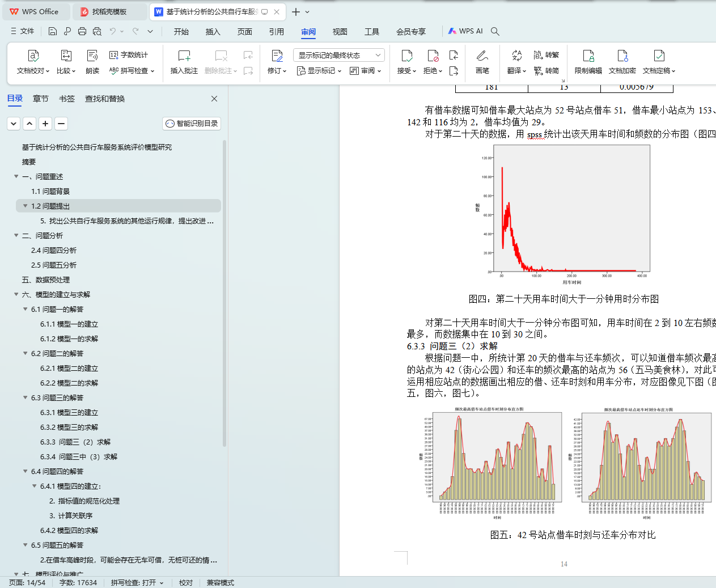Click the print preview icon
Image resolution: width=716 pixels, height=588 pixels.
(x=97, y=31)
